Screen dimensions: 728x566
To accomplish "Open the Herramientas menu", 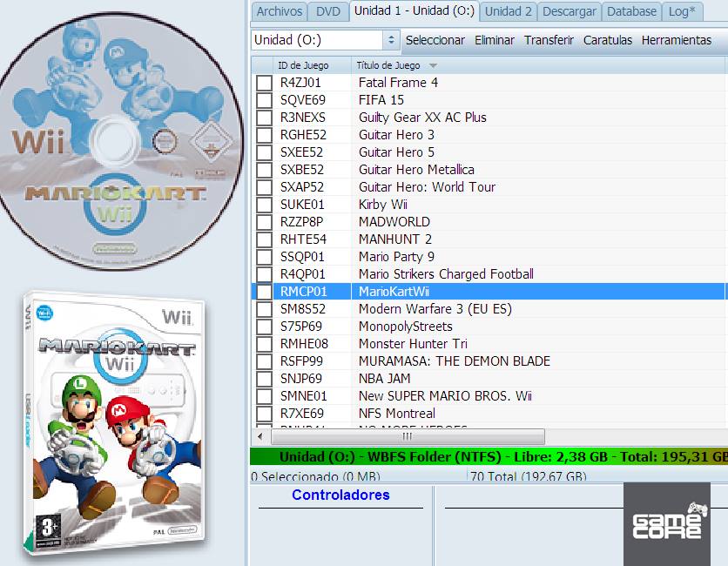I will click(677, 40).
